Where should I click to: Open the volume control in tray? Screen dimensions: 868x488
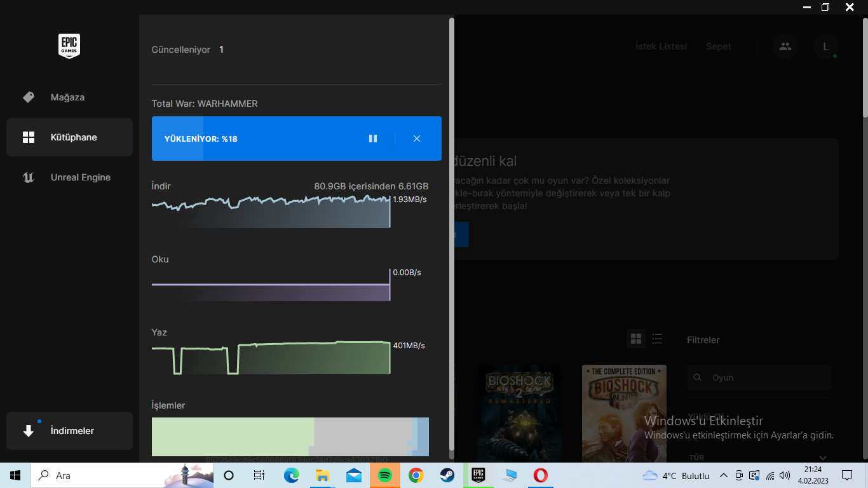785,475
